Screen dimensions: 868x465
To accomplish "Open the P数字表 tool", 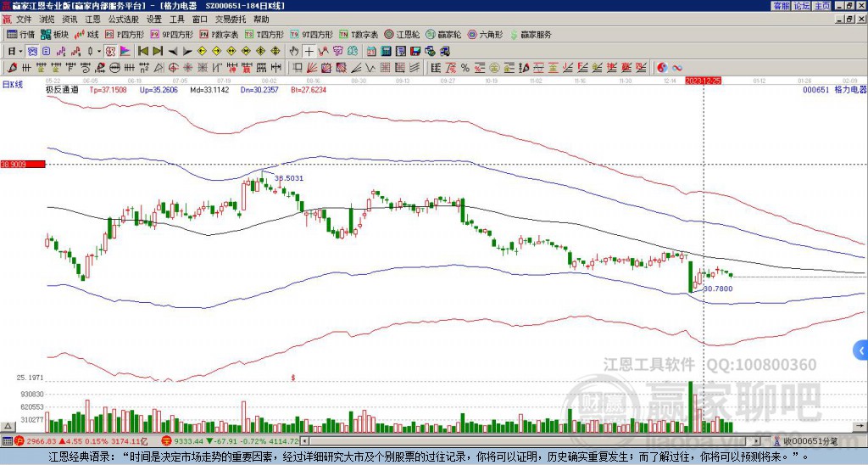I will [x=219, y=34].
